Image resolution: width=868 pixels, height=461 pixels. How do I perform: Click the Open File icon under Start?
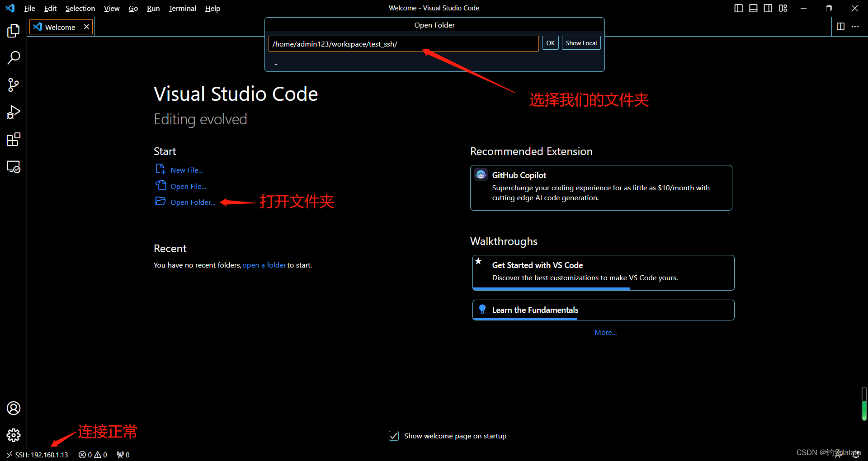pyautogui.click(x=160, y=185)
